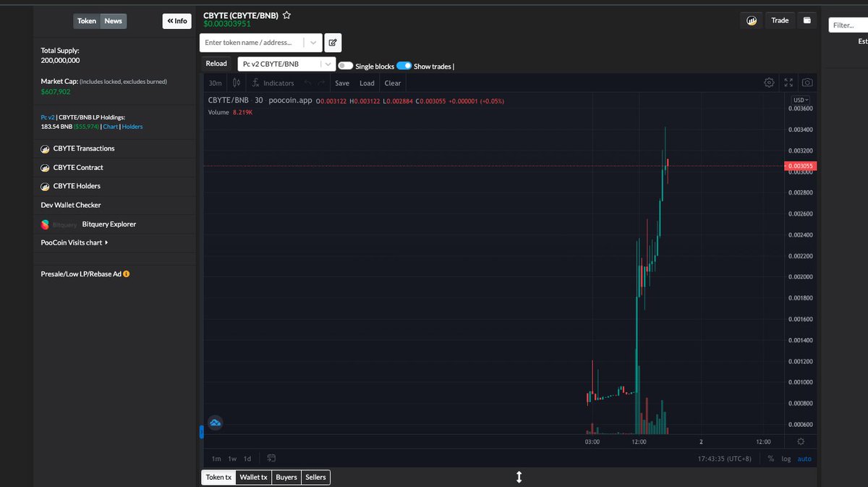The height and width of the screenshot is (487, 868).
Task: Redo the last chart action
Action: click(321, 83)
